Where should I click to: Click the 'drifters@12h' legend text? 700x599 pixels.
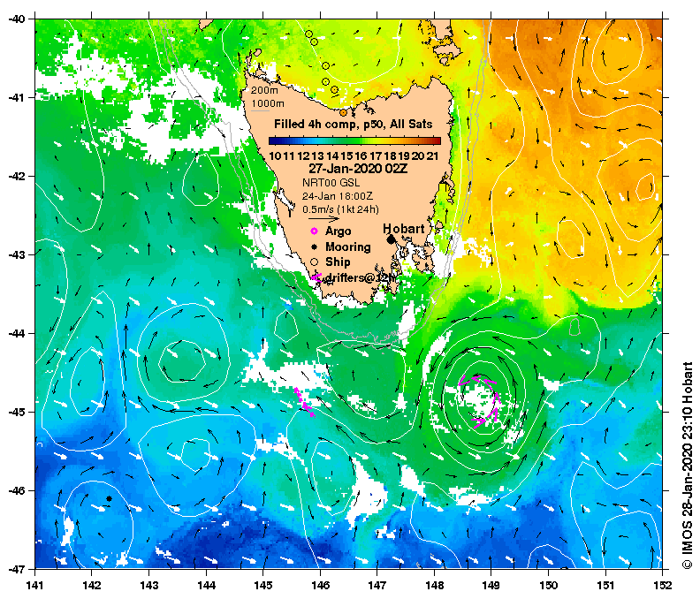361,278
